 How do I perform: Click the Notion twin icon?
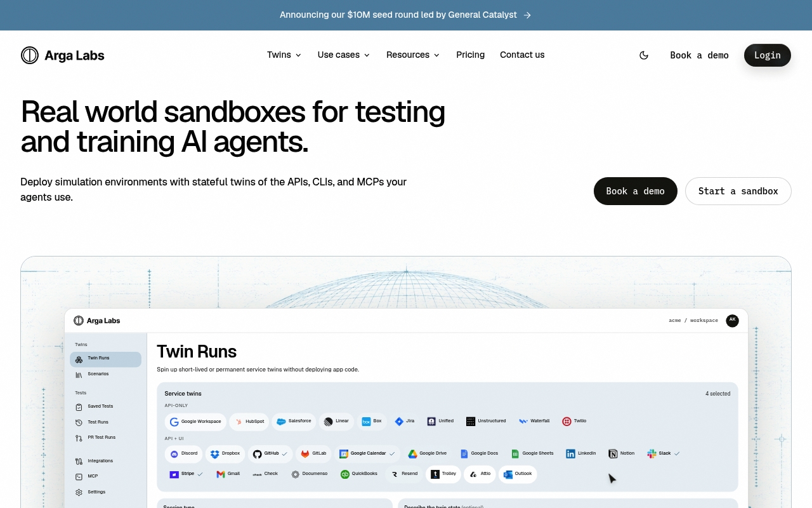point(613,454)
